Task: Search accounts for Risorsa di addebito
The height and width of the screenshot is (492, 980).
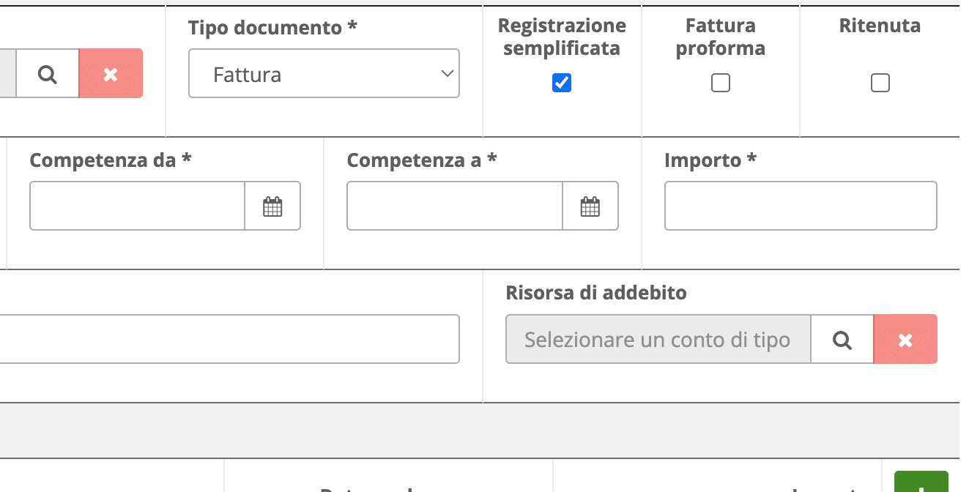Action: (842, 339)
